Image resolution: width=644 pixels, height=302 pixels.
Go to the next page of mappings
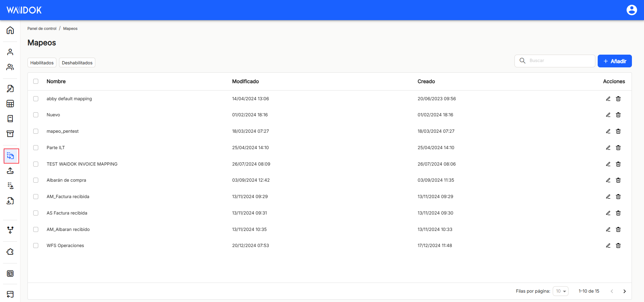(x=625, y=291)
